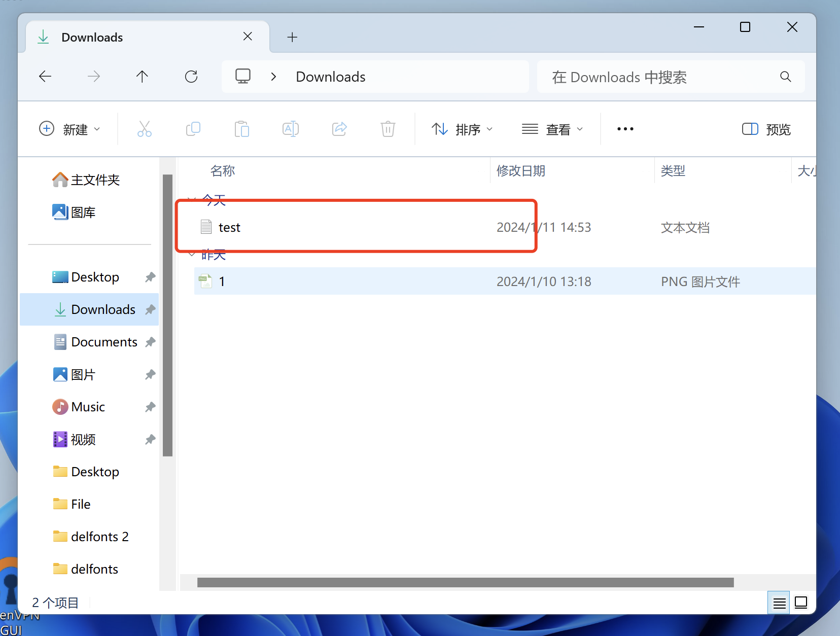This screenshot has width=840, height=636.
Task: Open delfonts 2 folder in sidebar
Action: click(91, 537)
